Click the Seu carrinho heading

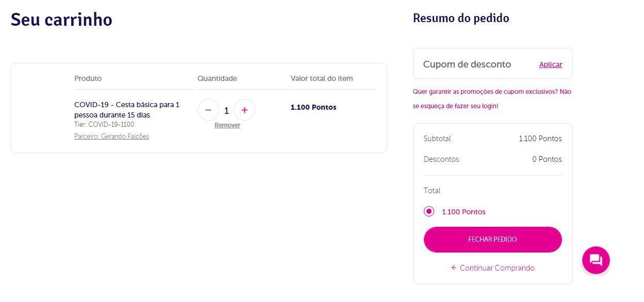(61, 20)
